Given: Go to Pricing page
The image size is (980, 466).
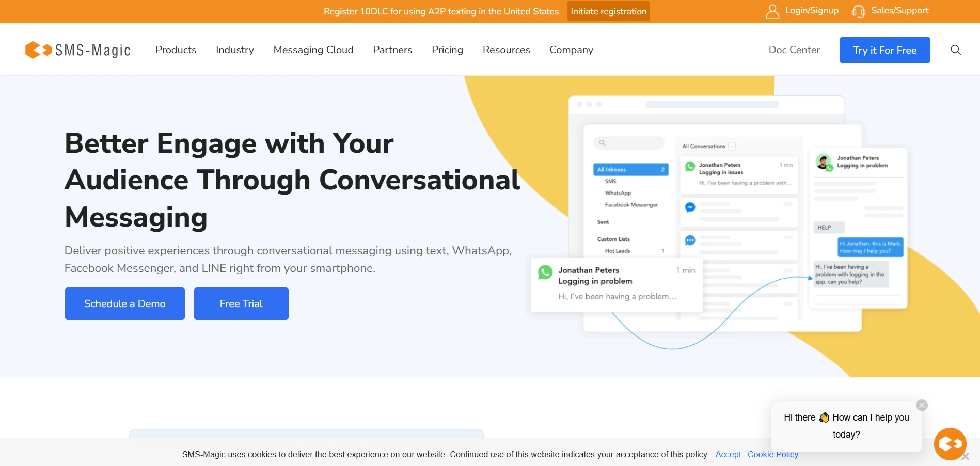Looking at the screenshot, I should pyautogui.click(x=447, y=50).
